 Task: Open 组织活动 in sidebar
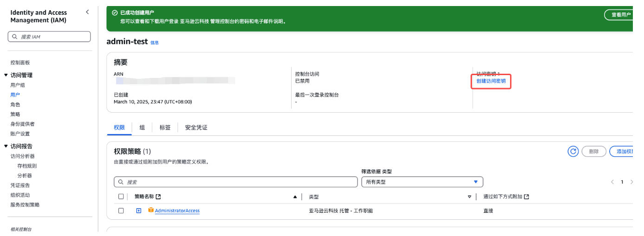pos(20,195)
